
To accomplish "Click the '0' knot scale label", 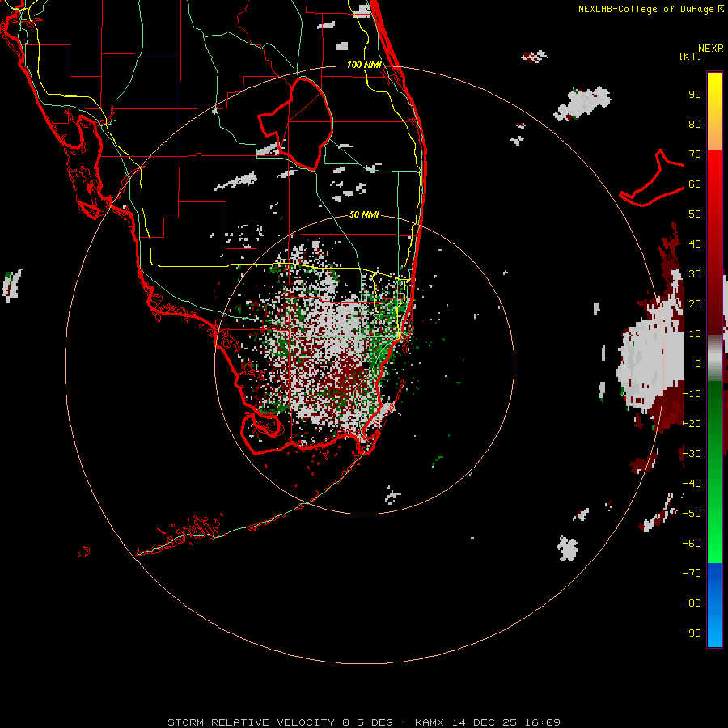I will 698,363.
